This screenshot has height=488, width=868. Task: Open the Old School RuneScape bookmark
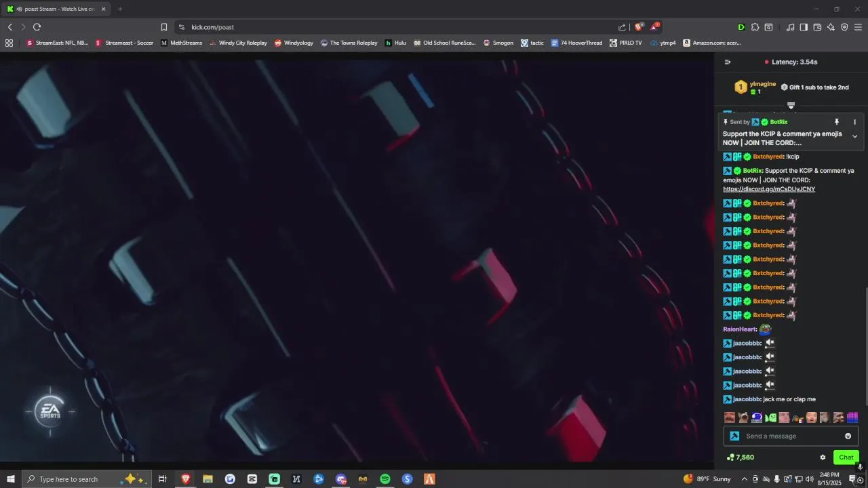(444, 43)
